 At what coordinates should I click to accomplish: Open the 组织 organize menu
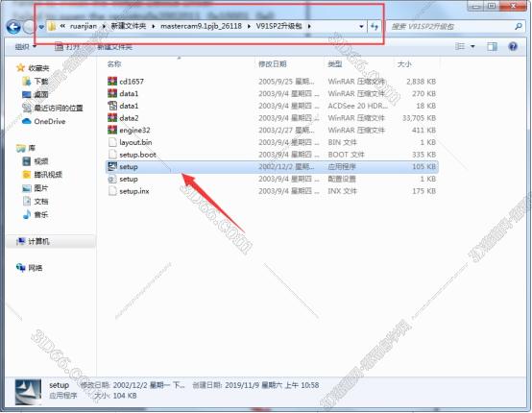25,47
